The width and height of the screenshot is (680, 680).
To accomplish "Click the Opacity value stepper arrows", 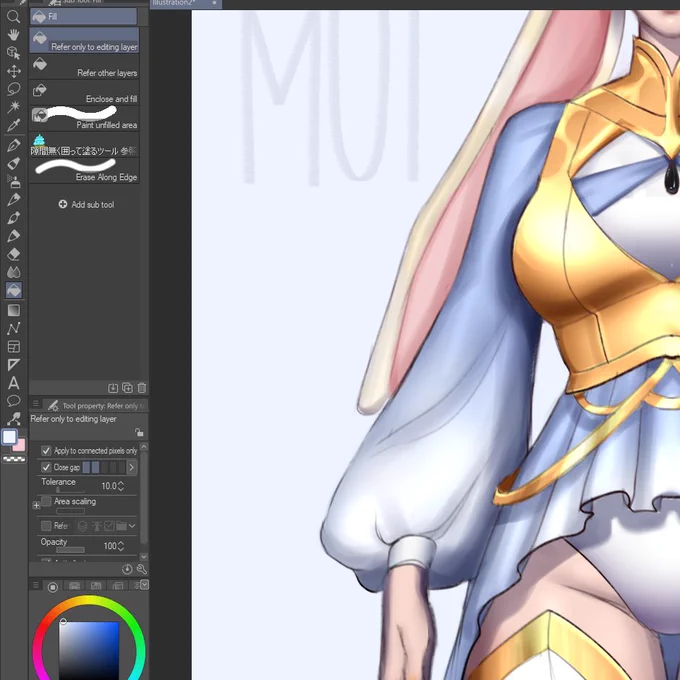I will tap(121, 546).
